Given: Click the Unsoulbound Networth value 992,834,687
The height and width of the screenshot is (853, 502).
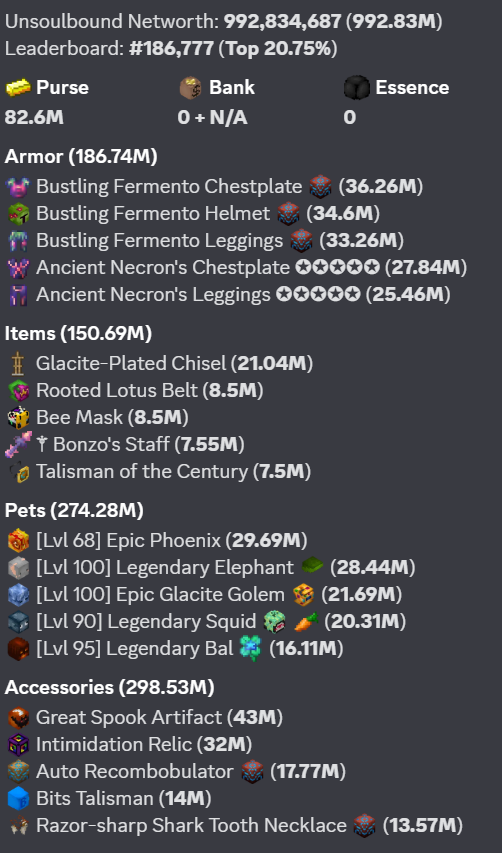Looking at the screenshot, I should click(x=283, y=22).
